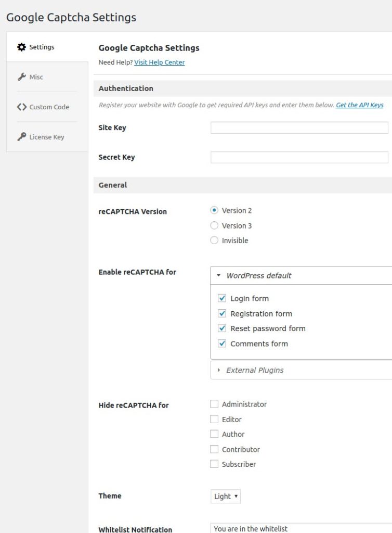Click the License Key key icon
Screen dimensions: 392x533
pos(22,137)
